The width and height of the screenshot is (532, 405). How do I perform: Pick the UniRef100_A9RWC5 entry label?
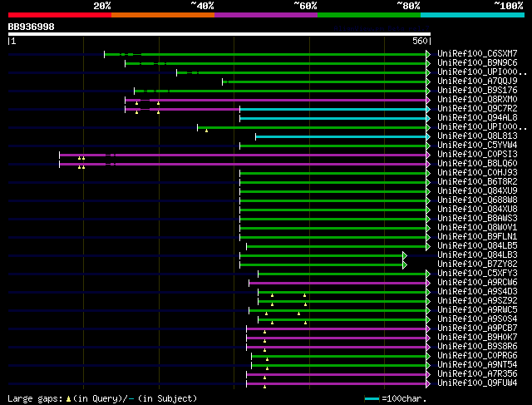[x=477, y=310]
